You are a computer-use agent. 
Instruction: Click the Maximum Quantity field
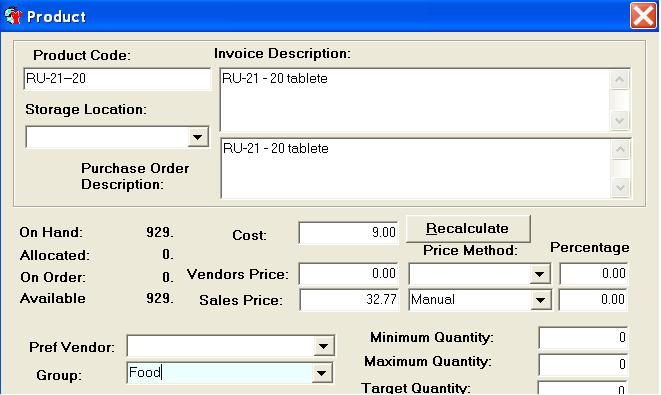pos(583,364)
